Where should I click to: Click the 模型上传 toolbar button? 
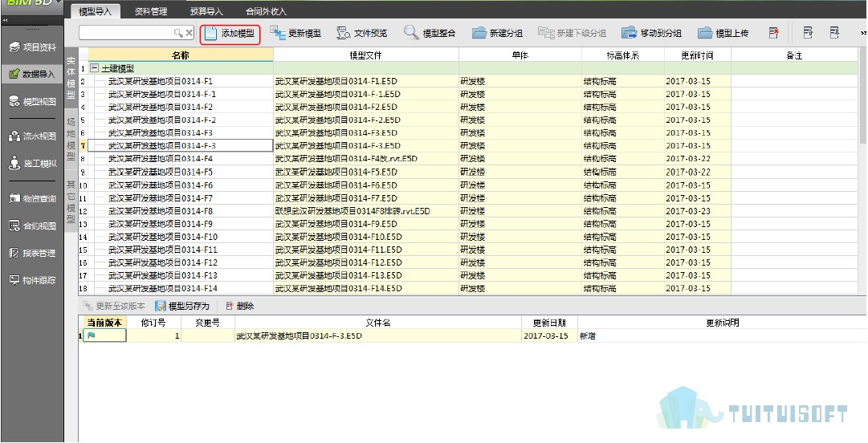tap(723, 33)
